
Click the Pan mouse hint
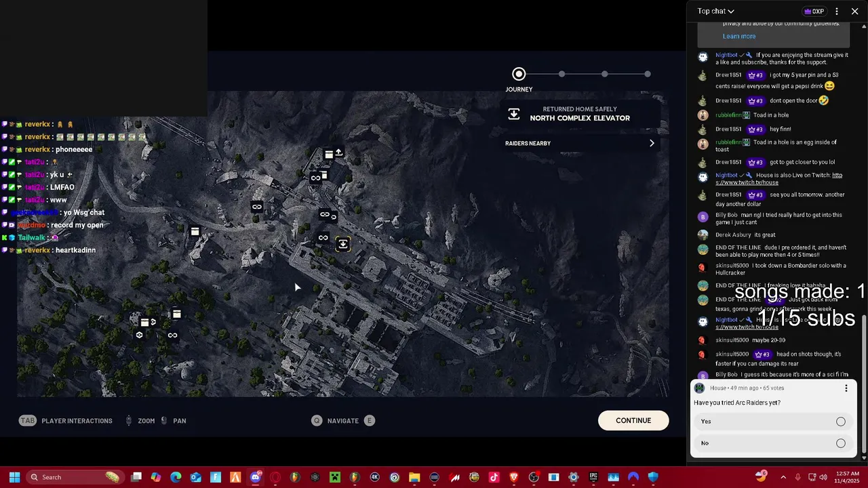(174, 421)
